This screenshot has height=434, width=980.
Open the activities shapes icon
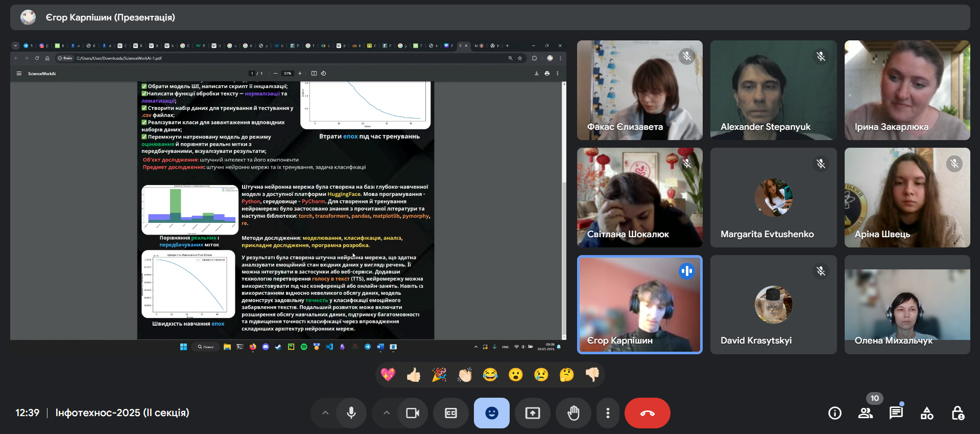tap(927, 413)
